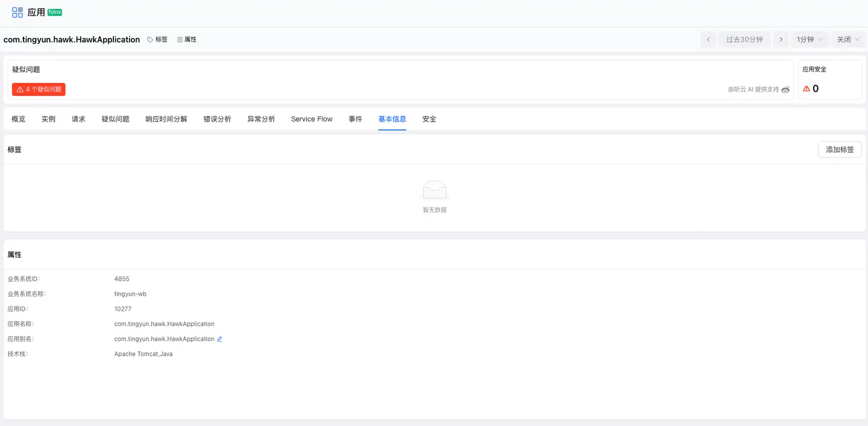This screenshot has height=426, width=868.
Task: Open the 响应时间分解 tab
Action: click(x=166, y=119)
